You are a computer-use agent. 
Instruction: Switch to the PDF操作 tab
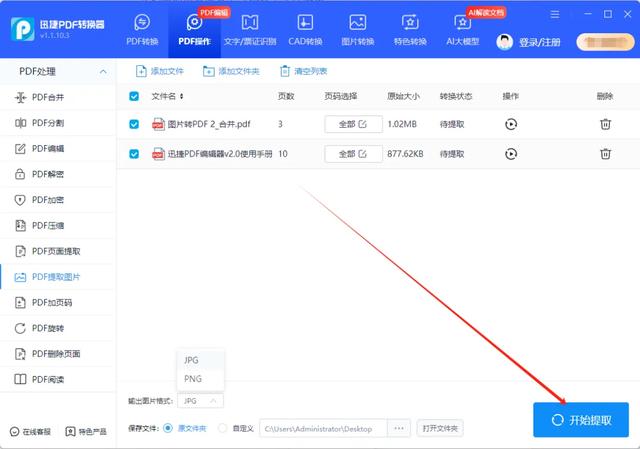point(194,30)
